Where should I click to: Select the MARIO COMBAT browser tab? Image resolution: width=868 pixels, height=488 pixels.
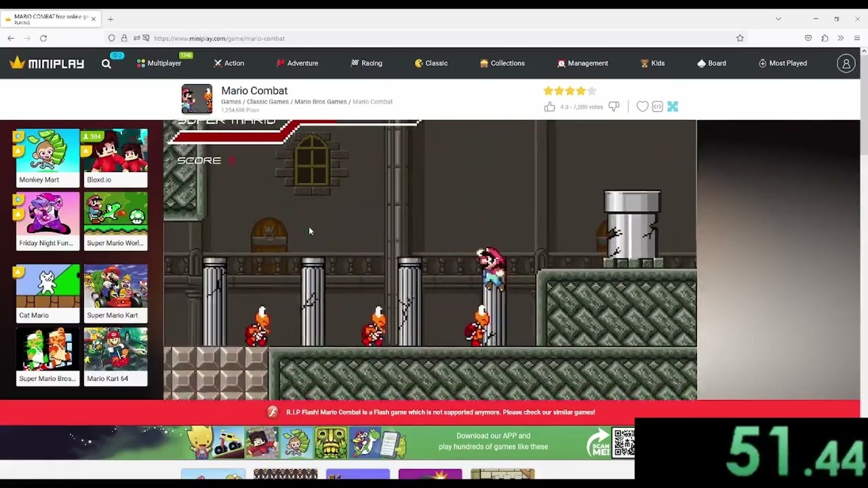pos(51,19)
